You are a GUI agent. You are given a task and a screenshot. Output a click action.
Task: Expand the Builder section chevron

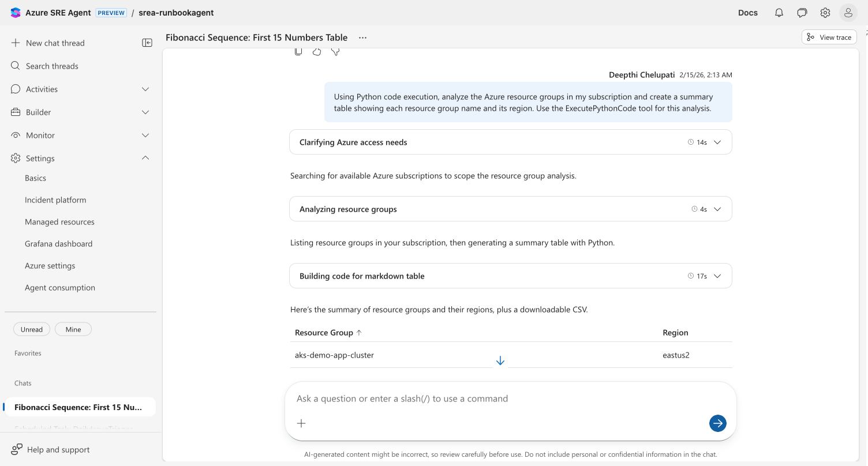tap(145, 112)
